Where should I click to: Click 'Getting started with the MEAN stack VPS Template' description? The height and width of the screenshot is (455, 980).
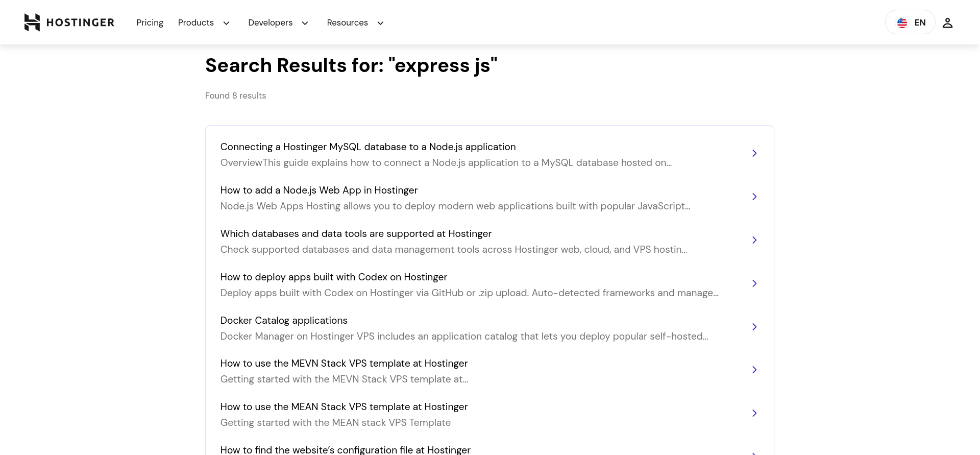(x=335, y=422)
